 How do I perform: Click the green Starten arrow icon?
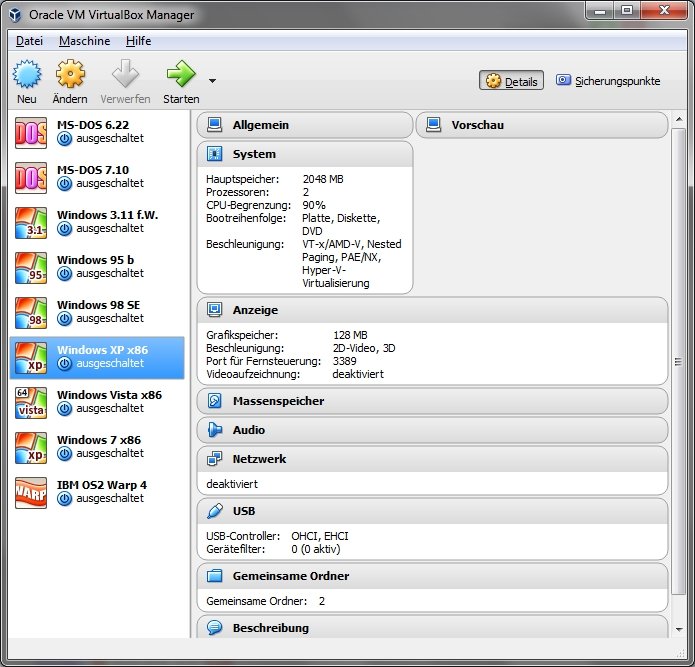pyautogui.click(x=181, y=75)
